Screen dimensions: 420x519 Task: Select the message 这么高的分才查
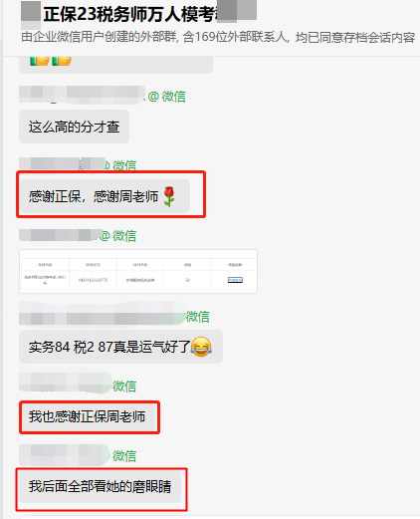(74, 127)
